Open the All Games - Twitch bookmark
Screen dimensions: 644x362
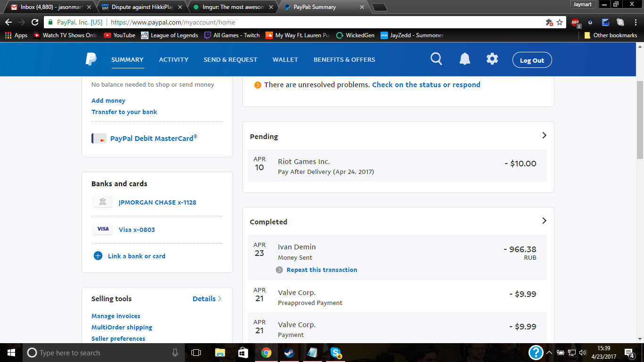coord(232,35)
